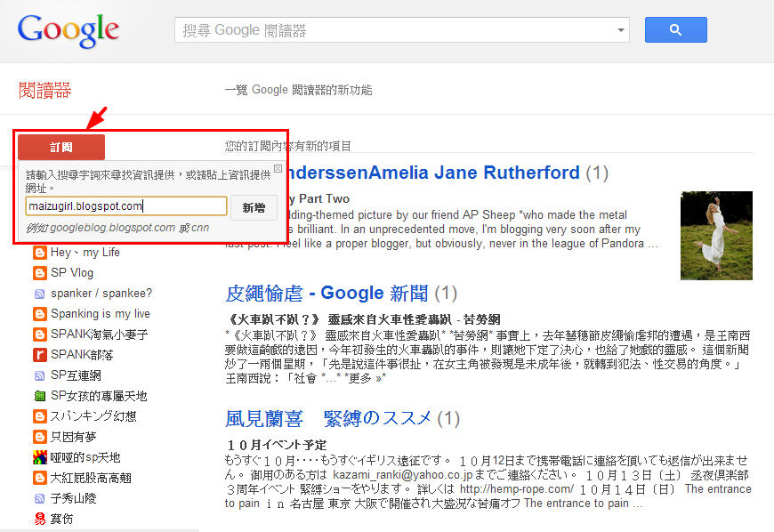Click the feed icon beside 子秀山陵
The width and height of the screenshot is (774, 532).
point(39,499)
